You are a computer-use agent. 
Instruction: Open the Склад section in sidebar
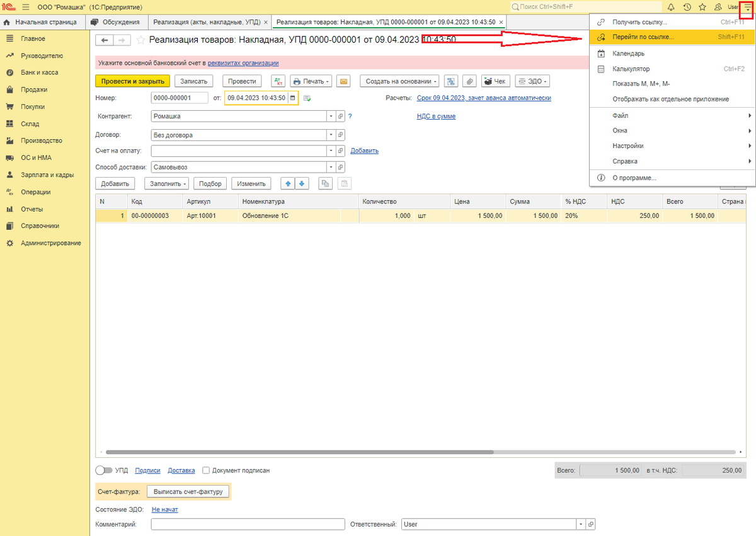click(30, 124)
